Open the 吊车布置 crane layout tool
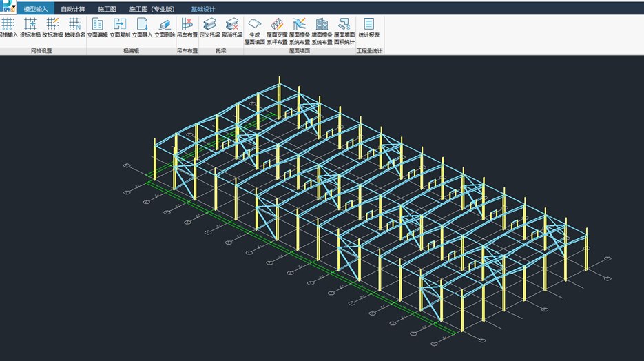This screenshot has height=361, width=644. pyautogui.click(x=187, y=28)
